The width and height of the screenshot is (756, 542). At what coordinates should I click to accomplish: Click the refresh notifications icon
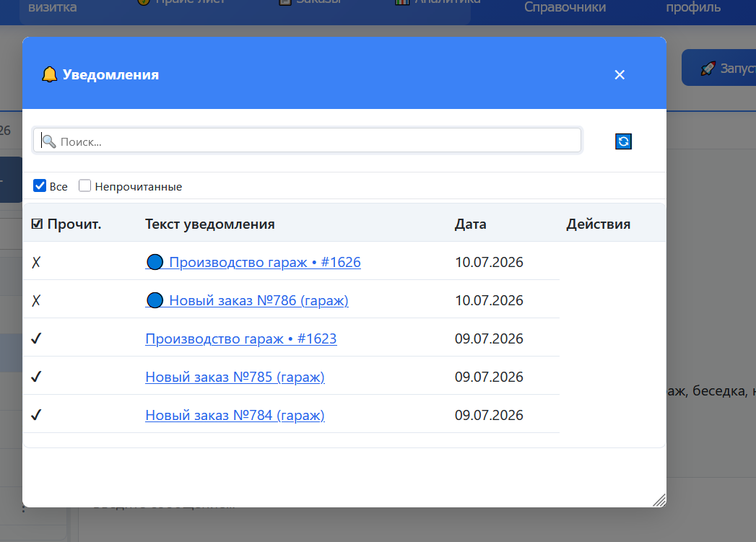click(x=623, y=141)
